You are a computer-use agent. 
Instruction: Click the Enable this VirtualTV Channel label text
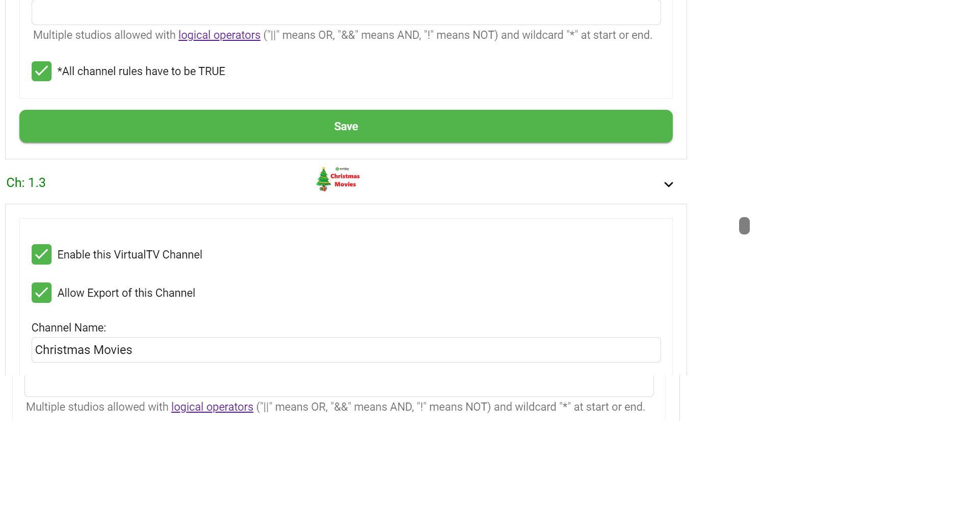click(130, 255)
